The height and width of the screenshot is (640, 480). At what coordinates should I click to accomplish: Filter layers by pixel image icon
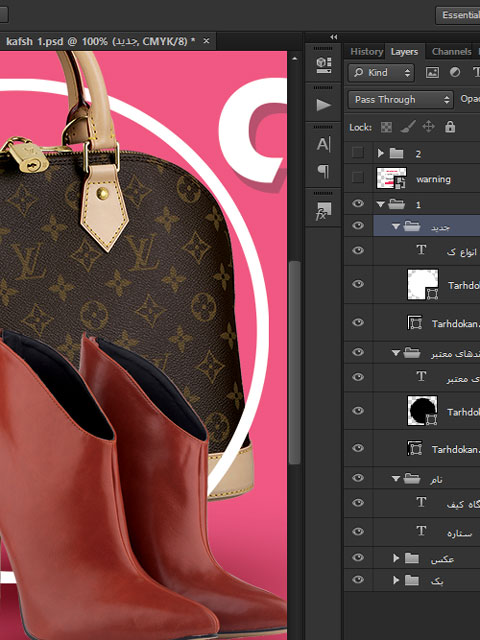pos(432,73)
